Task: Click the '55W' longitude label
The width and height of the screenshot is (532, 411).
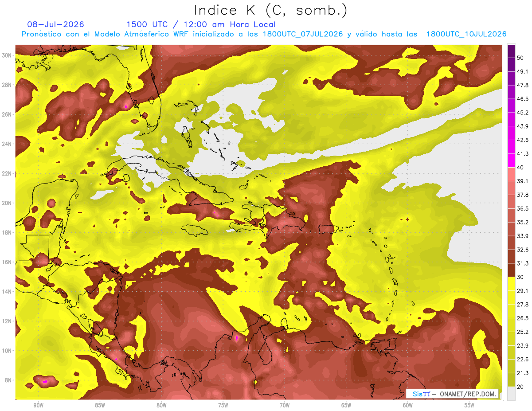Action: [469, 405]
